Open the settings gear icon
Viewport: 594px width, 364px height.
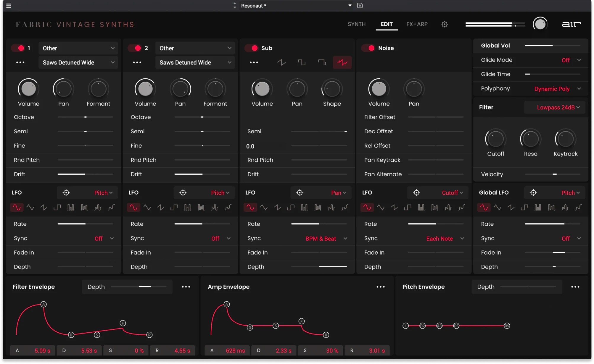[444, 24]
